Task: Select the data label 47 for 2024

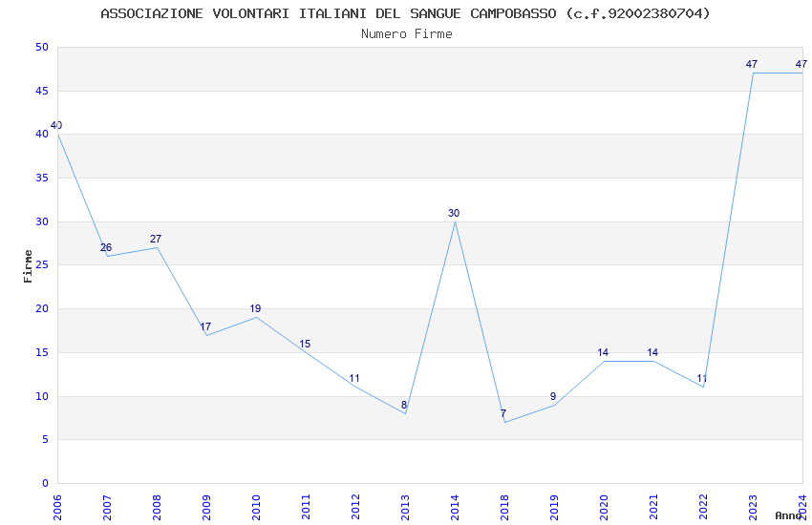Action: tap(801, 64)
